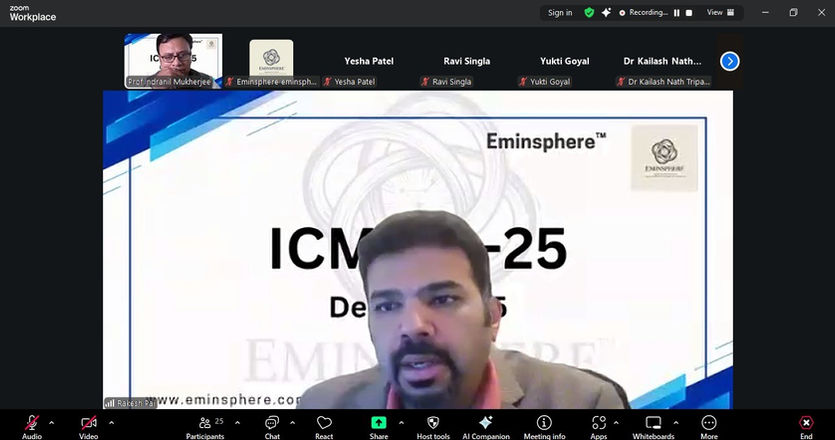835x440 pixels.
Task: Click muted mic icon beside Ravi Singla
Action: click(425, 82)
